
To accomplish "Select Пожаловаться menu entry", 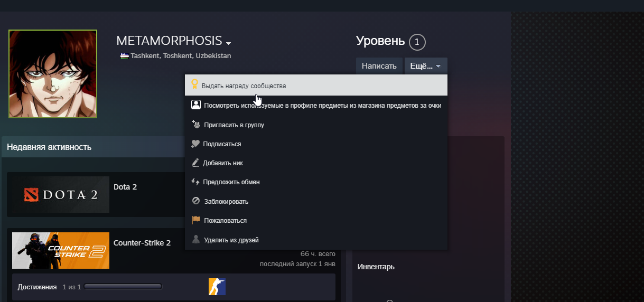I will pyautogui.click(x=316, y=220).
